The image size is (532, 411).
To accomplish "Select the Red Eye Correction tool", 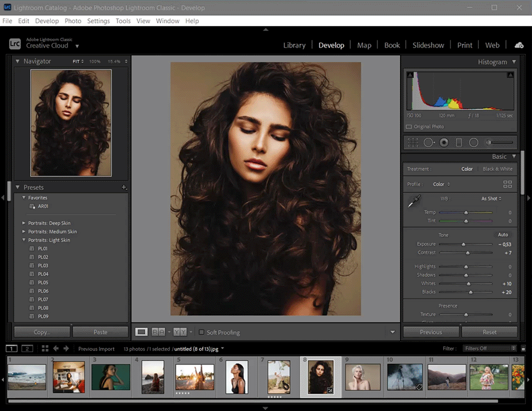I will click(444, 142).
